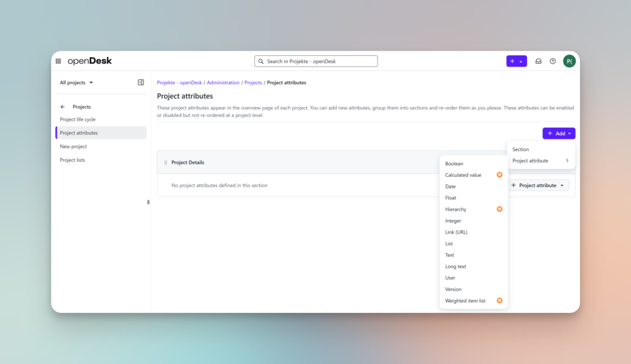Choose Weighted item list from the menu
Image resolution: width=631 pixels, height=364 pixels.
pyautogui.click(x=465, y=300)
